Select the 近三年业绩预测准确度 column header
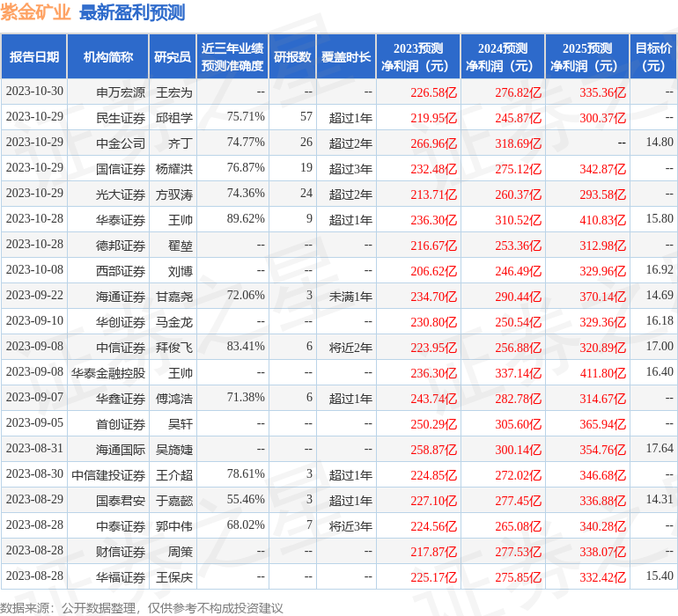This screenshot has height=616, width=678. tap(232, 56)
